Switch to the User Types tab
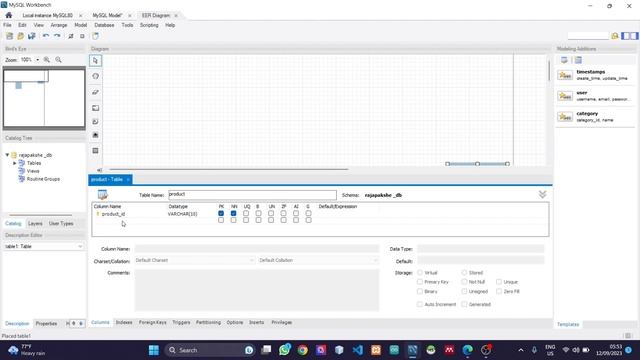Screen dimensions: 640x360 61,224
